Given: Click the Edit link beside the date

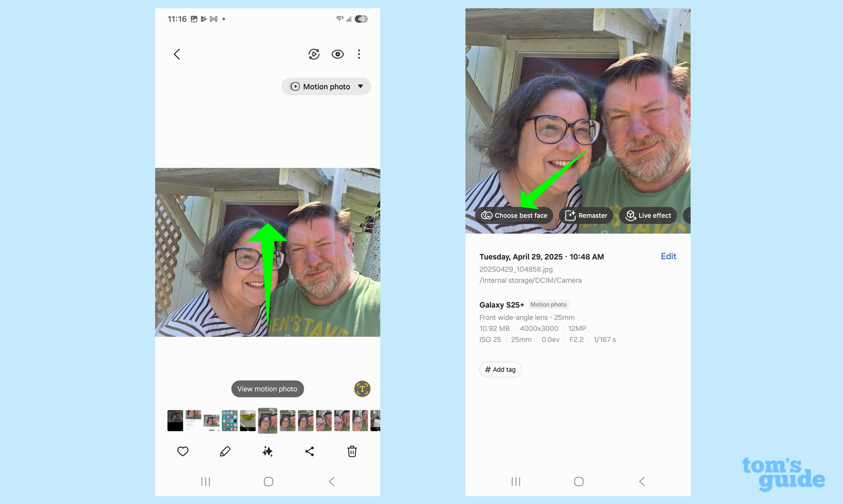Looking at the screenshot, I should click(x=668, y=256).
